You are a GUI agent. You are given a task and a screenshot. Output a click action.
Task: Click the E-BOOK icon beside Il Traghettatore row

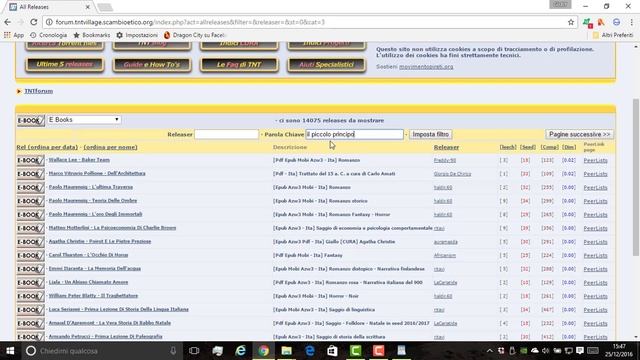[31, 296]
